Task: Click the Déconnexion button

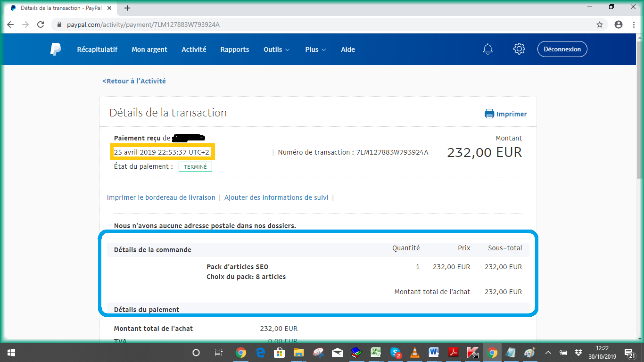Action: point(562,49)
